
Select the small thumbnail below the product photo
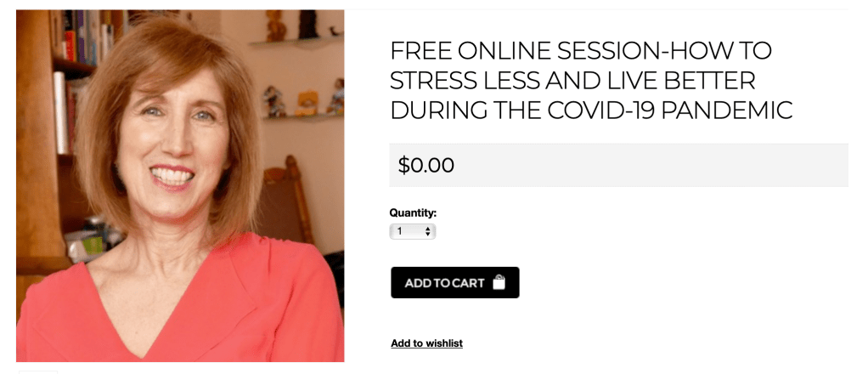tap(38, 371)
